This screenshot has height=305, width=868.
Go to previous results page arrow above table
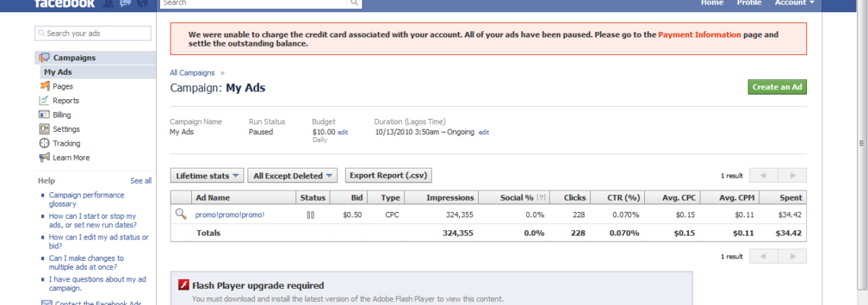tap(764, 175)
